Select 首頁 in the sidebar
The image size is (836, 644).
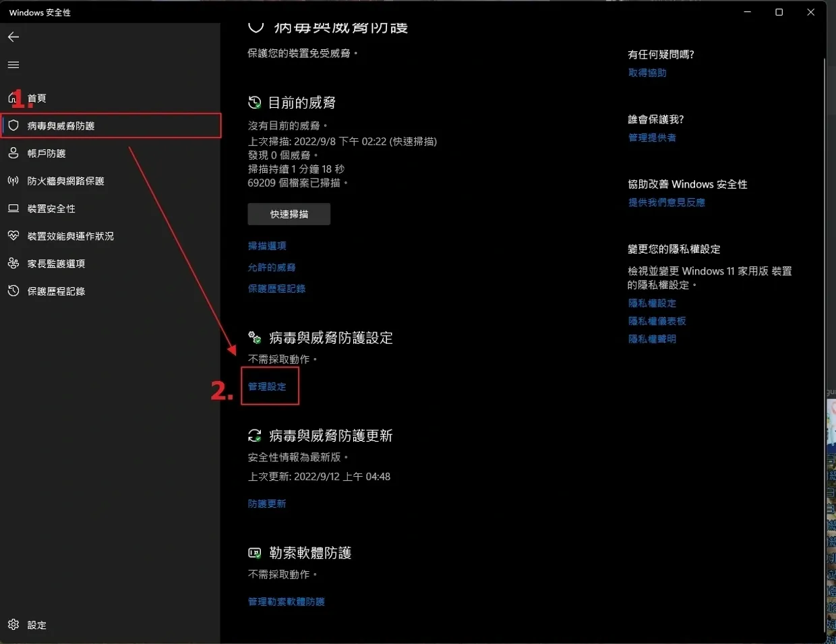pyautogui.click(x=111, y=98)
